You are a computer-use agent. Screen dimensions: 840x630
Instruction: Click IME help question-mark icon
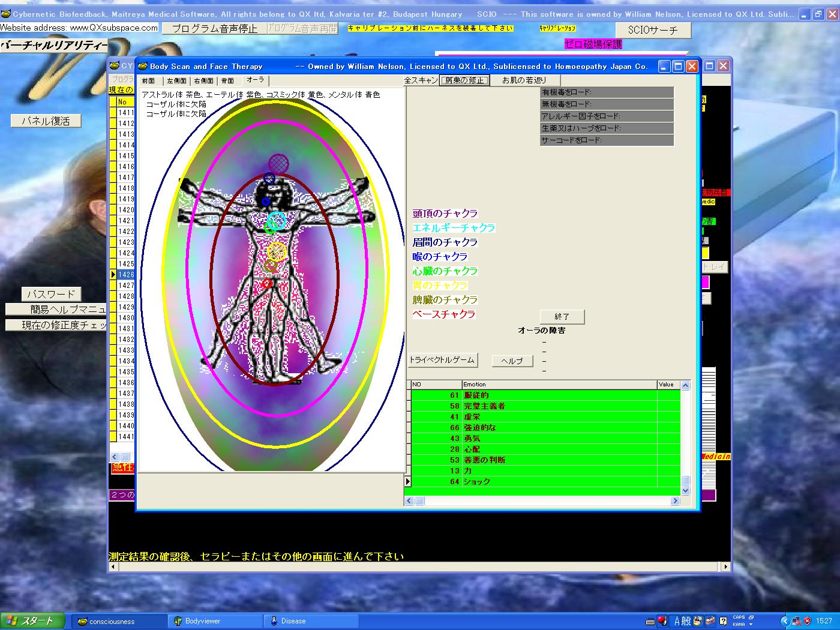click(x=724, y=621)
